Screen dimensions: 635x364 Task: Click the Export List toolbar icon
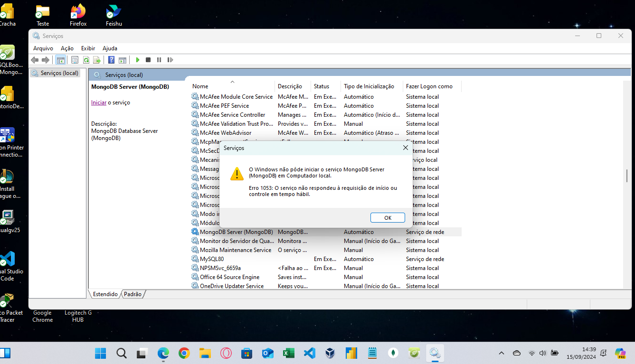[97, 60]
